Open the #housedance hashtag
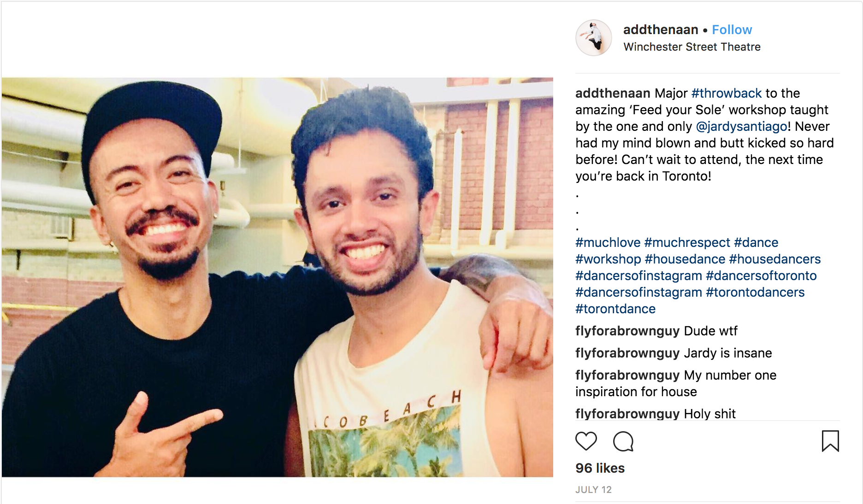The height and width of the screenshot is (504, 863). pos(685,259)
